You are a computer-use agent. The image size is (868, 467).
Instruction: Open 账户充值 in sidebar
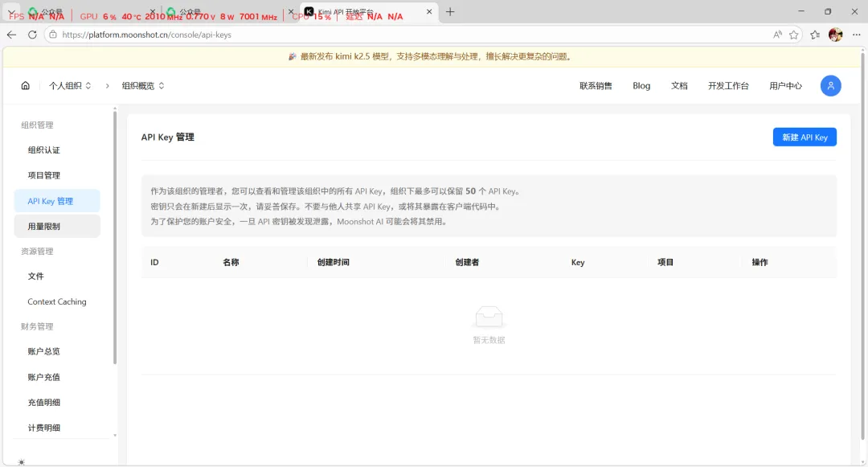tap(57, 377)
